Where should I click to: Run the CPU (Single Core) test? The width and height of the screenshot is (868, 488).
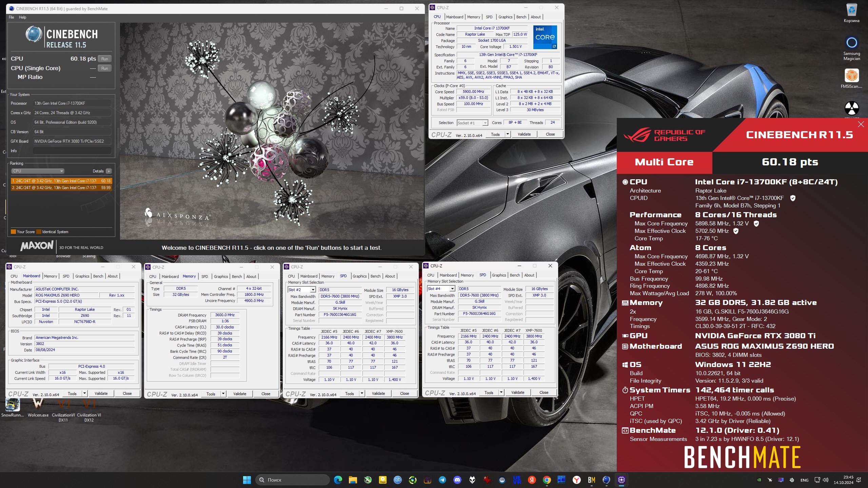pos(105,68)
